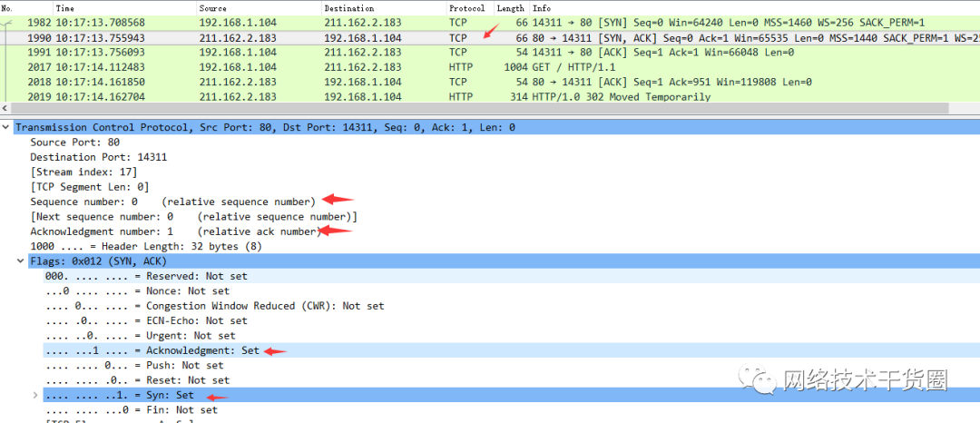
Task: Select the Destination Port: 14311 field
Action: click(99, 157)
